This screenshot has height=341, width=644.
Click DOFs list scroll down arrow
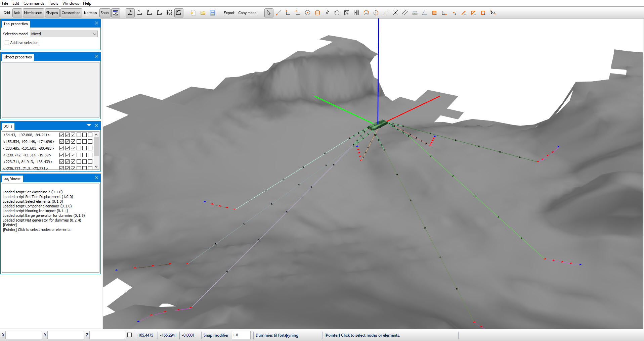click(x=96, y=167)
